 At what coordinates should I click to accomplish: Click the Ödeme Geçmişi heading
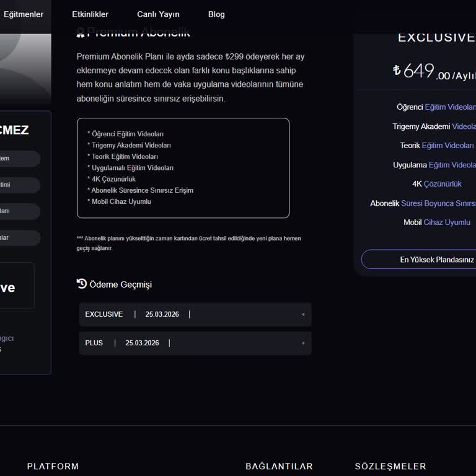[120, 284]
